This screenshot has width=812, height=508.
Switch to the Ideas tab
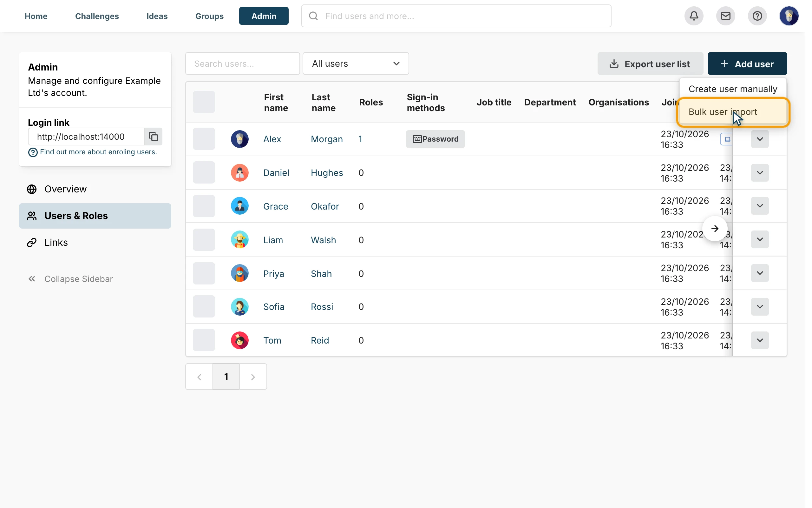157,16
